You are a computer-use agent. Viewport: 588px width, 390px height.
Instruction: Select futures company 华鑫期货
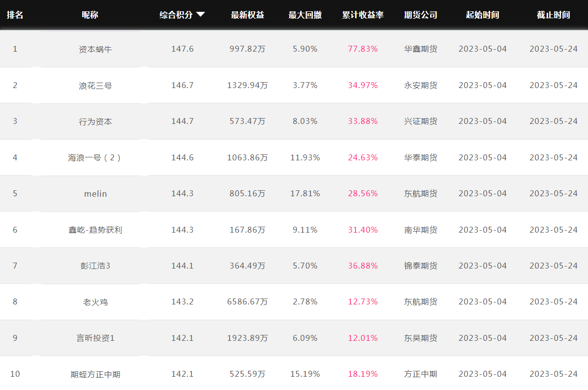tap(421, 49)
